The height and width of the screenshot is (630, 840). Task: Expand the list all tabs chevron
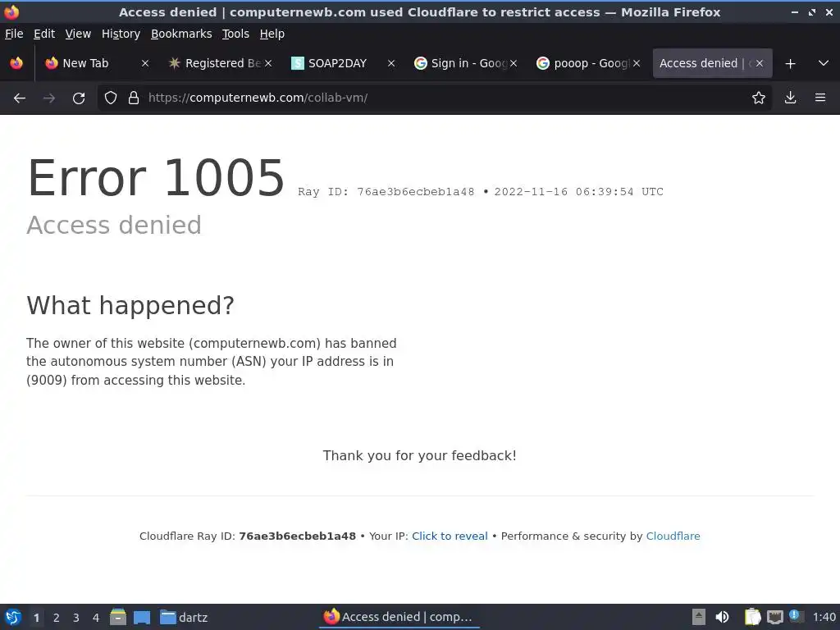tap(824, 63)
